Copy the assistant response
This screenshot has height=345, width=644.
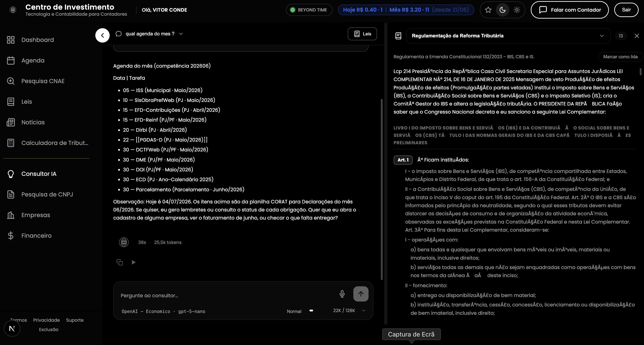120,262
